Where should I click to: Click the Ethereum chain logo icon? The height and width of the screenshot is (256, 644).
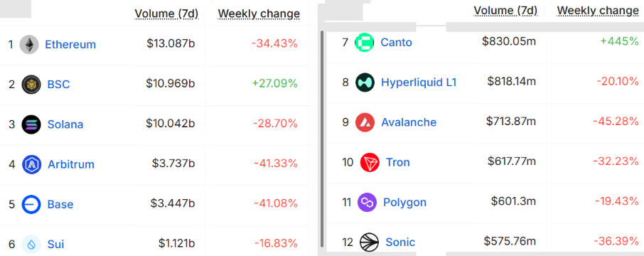pyautogui.click(x=29, y=44)
